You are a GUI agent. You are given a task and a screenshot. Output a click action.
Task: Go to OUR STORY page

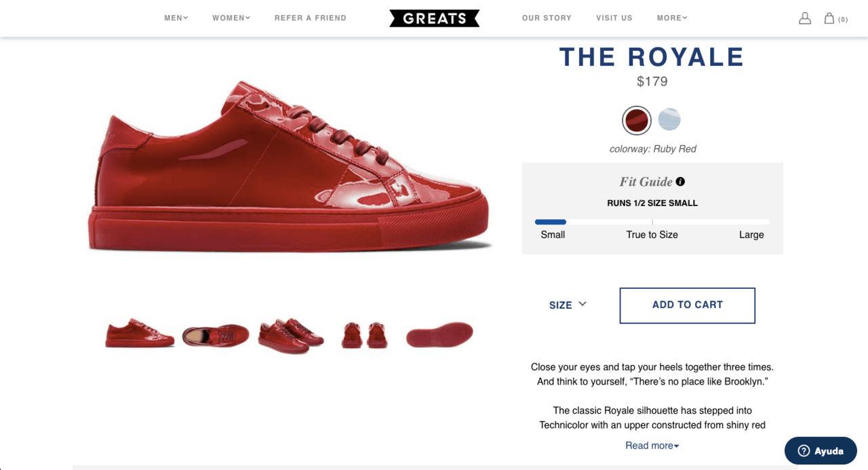[547, 18]
